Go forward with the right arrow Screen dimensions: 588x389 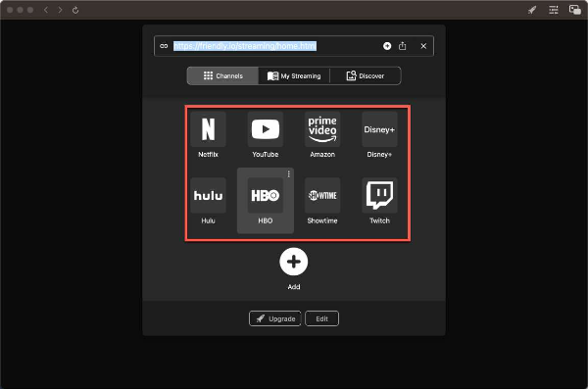(x=60, y=10)
